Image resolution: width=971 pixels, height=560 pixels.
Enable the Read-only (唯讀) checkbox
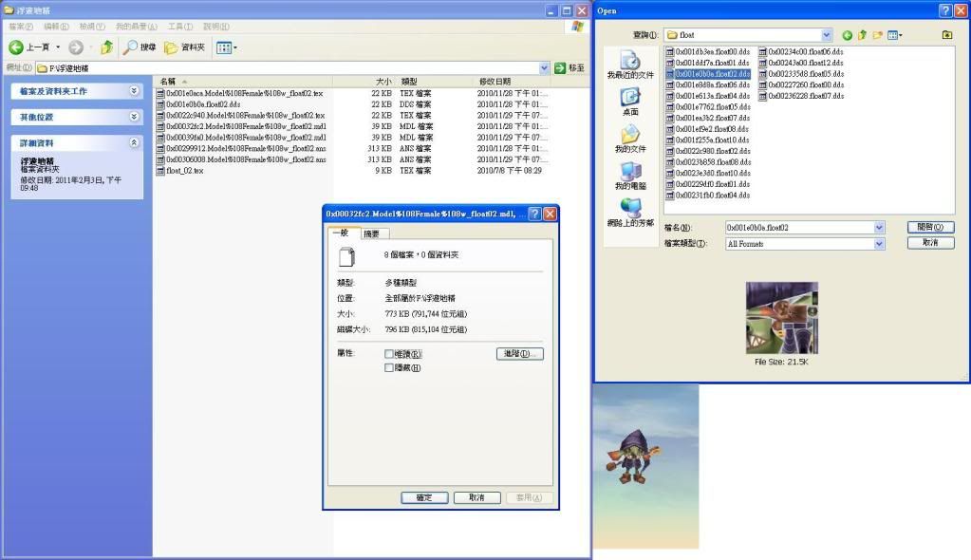tap(389, 354)
